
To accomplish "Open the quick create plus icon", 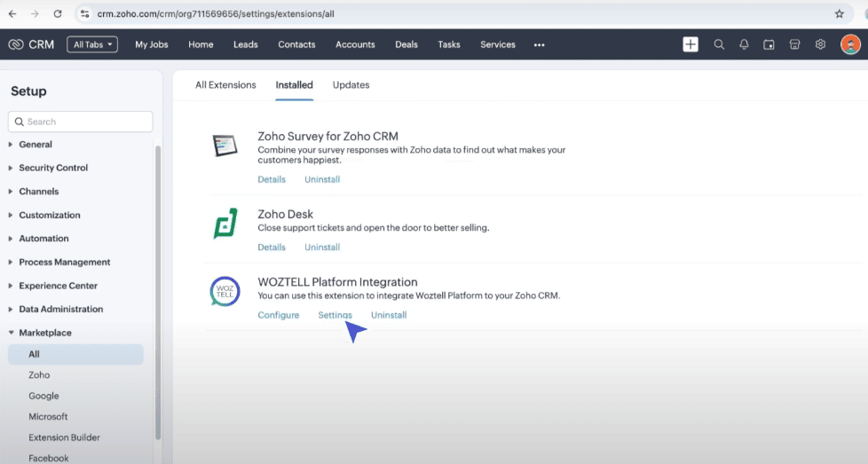I will (690, 44).
